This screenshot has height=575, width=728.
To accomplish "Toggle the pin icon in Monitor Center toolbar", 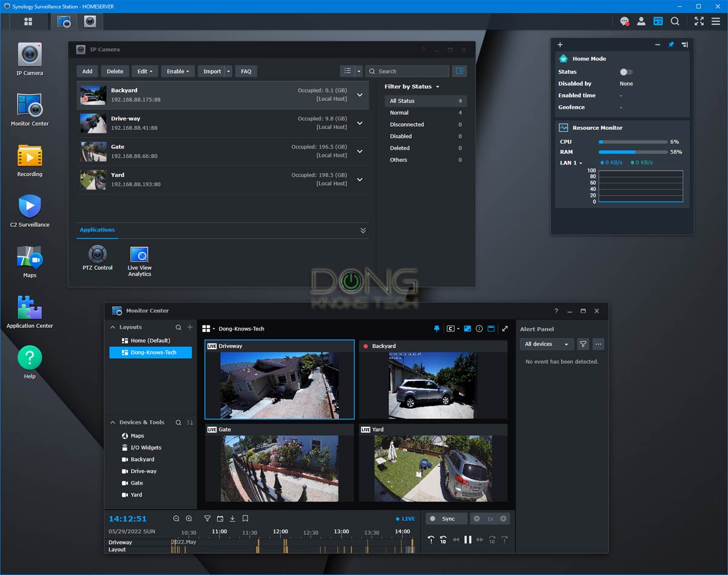I will pyautogui.click(x=436, y=328).
